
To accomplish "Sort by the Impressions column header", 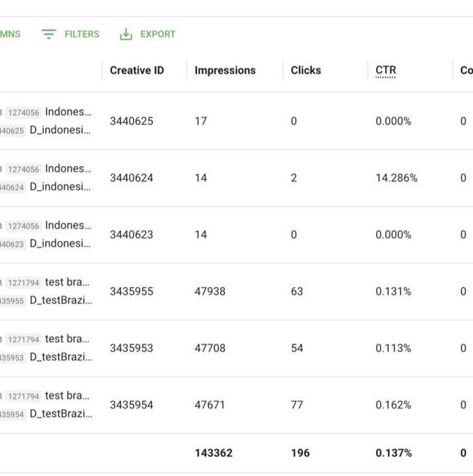I will click(x=226, y=70).
